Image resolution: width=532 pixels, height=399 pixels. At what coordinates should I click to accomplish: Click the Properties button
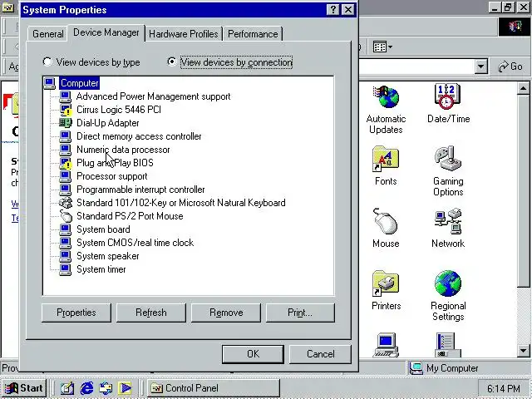click(76, 313)
